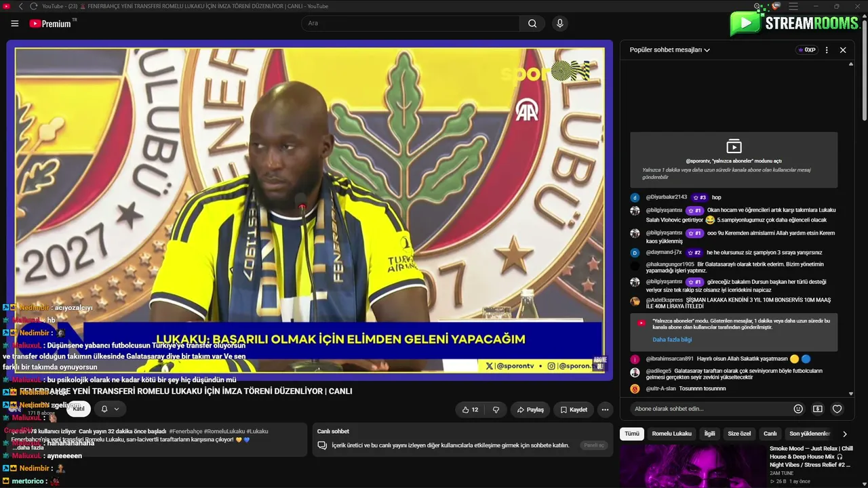Image resolution: width=868 pixels, height=488 pixels.
Task: Start voice search with the microphone icon
Action: [x=559, y=23]
